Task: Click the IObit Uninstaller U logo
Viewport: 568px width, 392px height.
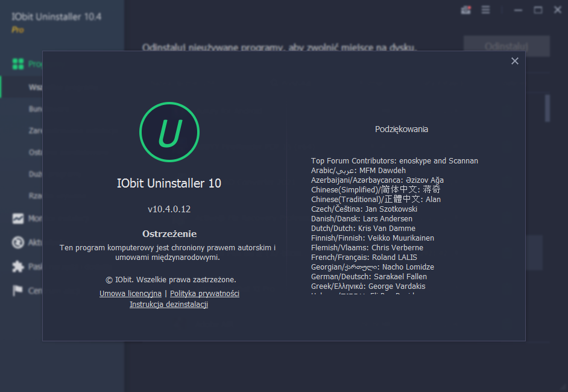Action: [x=169, y=132]
